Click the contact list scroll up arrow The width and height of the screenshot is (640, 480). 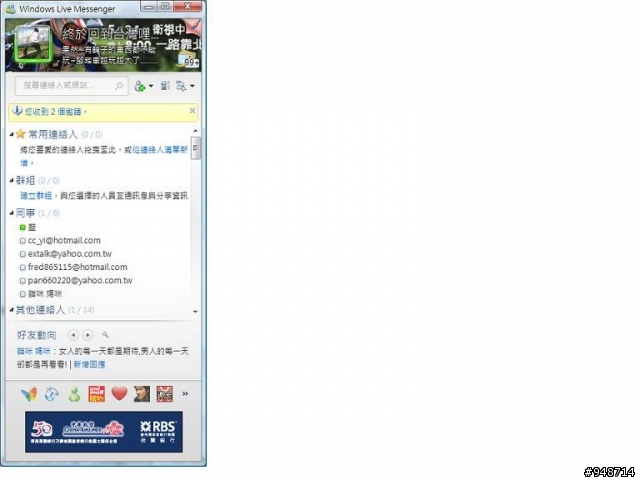point(196,131)
